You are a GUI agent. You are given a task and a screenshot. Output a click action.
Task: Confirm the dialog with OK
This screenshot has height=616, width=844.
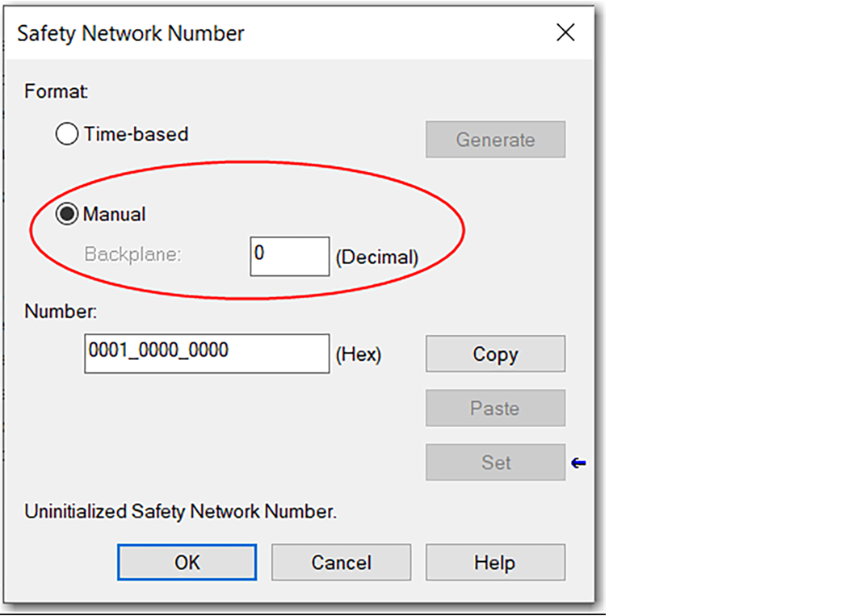tap(187, 562)
